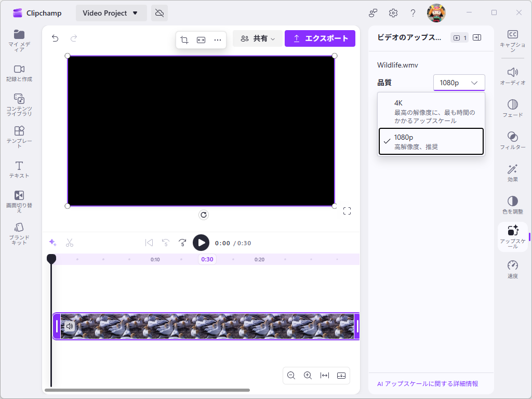Open the マイ メディア media panel

pos(19,41)
